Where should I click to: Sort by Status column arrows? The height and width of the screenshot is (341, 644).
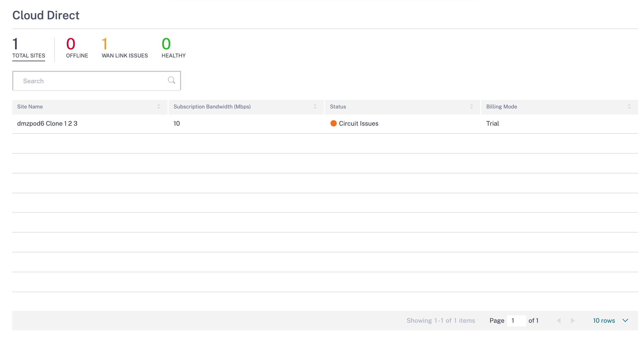point(471,107)
